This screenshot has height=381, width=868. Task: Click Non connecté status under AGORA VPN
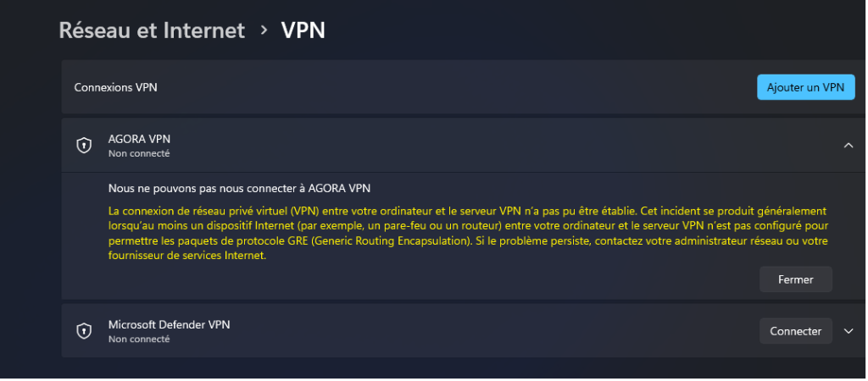click(x=139, y=154)
